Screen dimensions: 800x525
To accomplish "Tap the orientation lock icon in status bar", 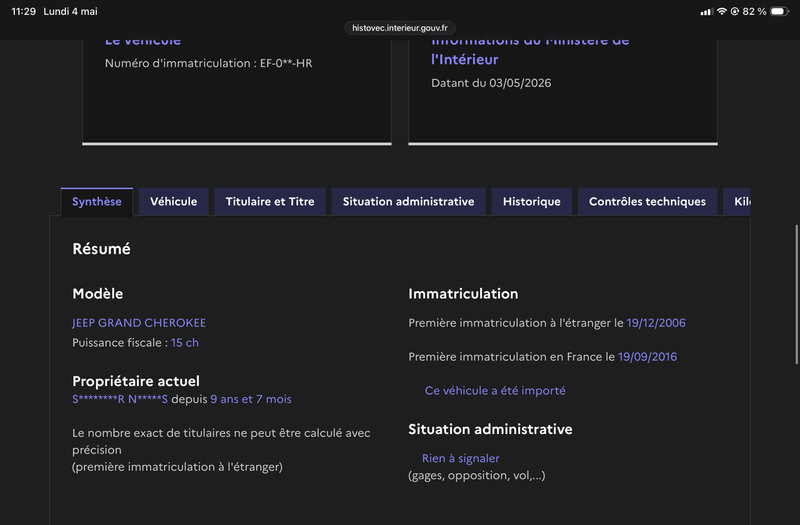I will coord(735,11).
